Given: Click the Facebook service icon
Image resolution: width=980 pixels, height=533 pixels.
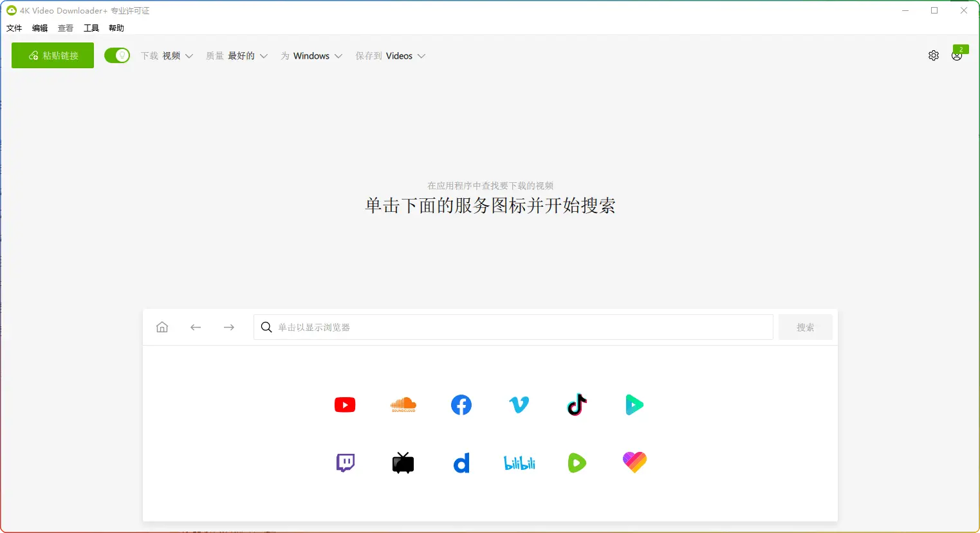Looking at the screenshot, I should coord(461,405).
